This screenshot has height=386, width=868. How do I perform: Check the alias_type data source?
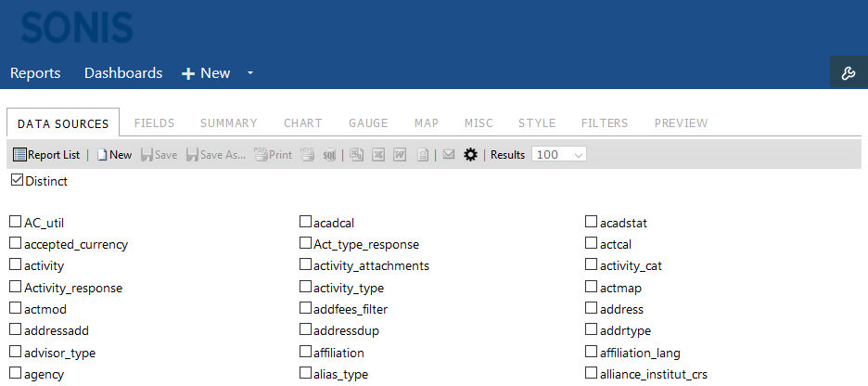click(306, 373)
